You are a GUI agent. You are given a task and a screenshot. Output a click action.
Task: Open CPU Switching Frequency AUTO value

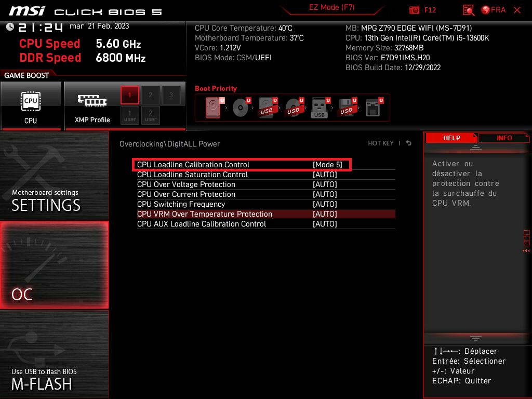(325, 204)
